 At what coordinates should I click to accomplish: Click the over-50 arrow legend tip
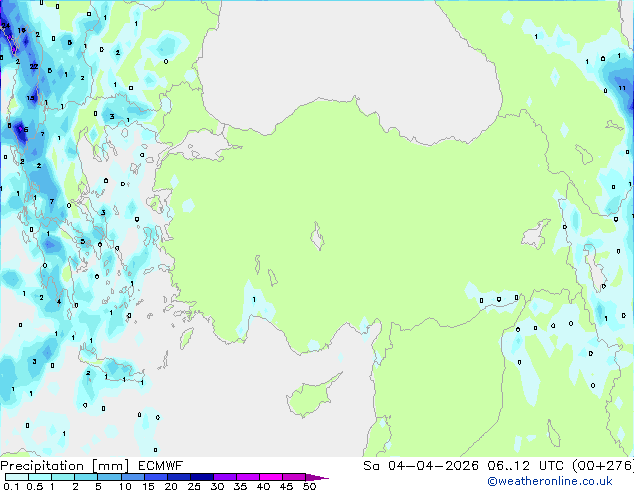click(x=317, y=477)
